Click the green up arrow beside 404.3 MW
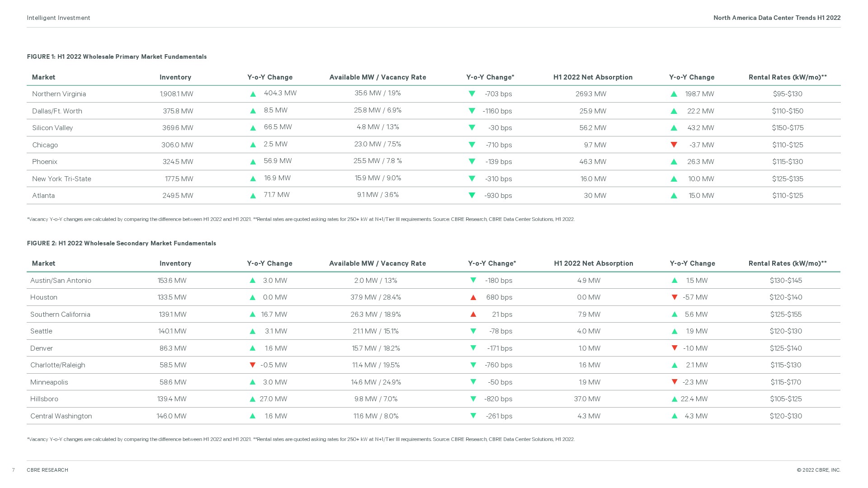Screen dimensions: 868x488 [253, 94]
